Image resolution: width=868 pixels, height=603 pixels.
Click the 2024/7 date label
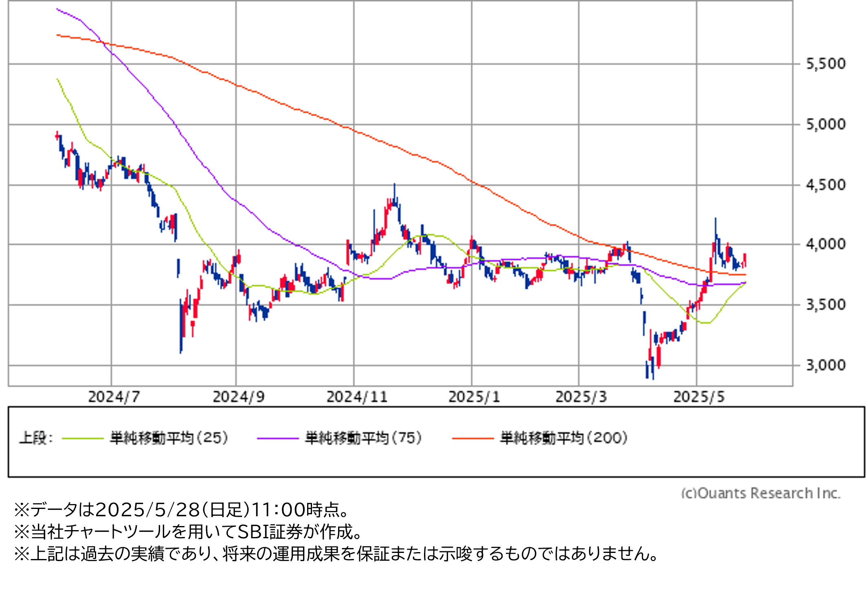click(114, 397)
